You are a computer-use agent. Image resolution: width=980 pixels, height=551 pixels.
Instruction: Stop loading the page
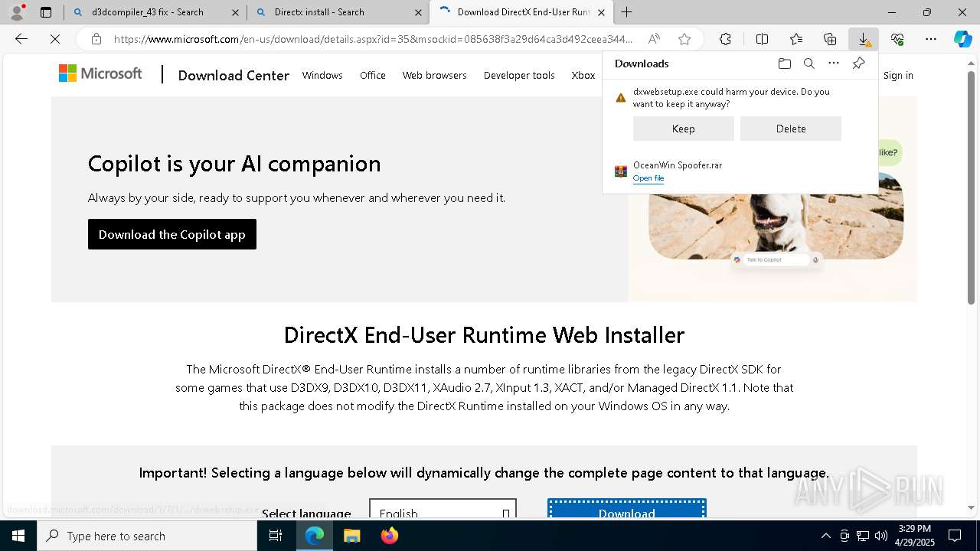point(55,39)
